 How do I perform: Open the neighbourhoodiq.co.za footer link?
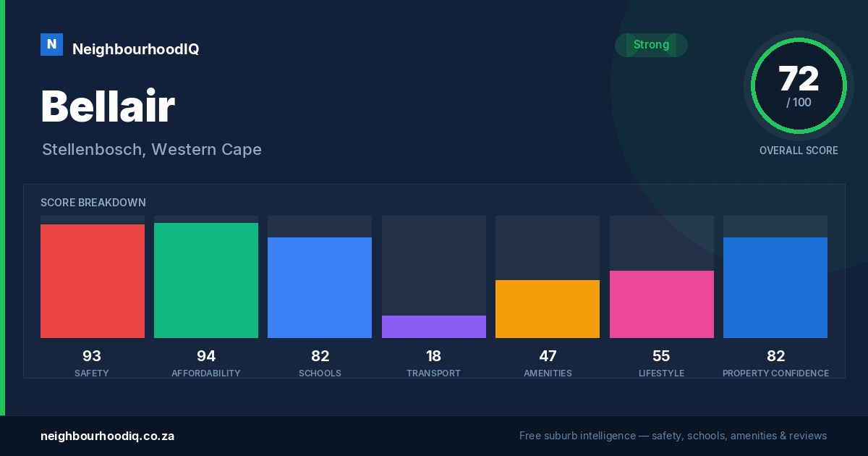click(107, 436)
